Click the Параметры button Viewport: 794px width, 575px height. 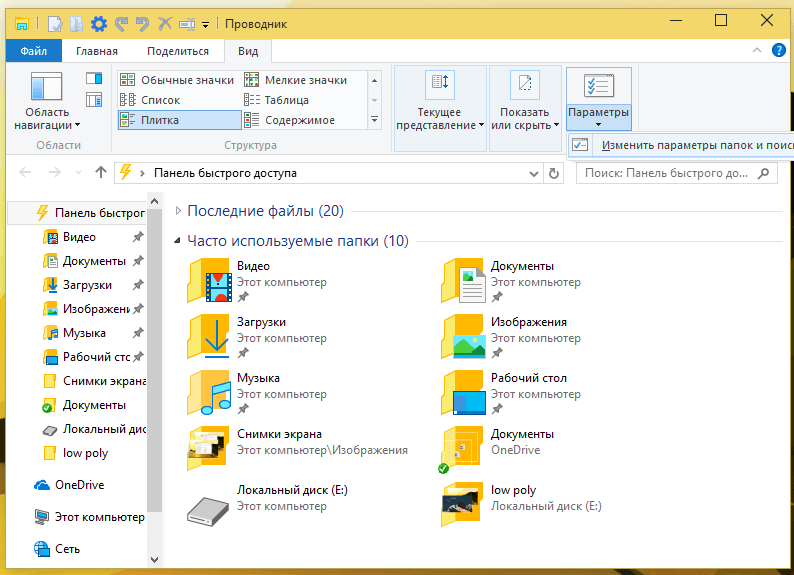(599, 99)
